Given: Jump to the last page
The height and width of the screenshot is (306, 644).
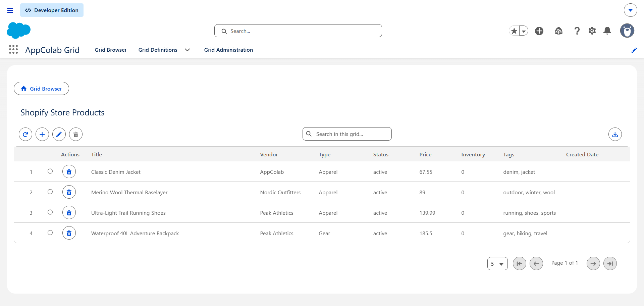Looking at the screenshot, I should click(x=610, y=263).
